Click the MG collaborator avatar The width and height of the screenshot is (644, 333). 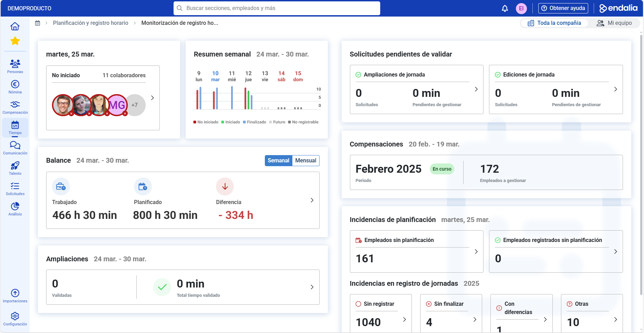(117, 105)
